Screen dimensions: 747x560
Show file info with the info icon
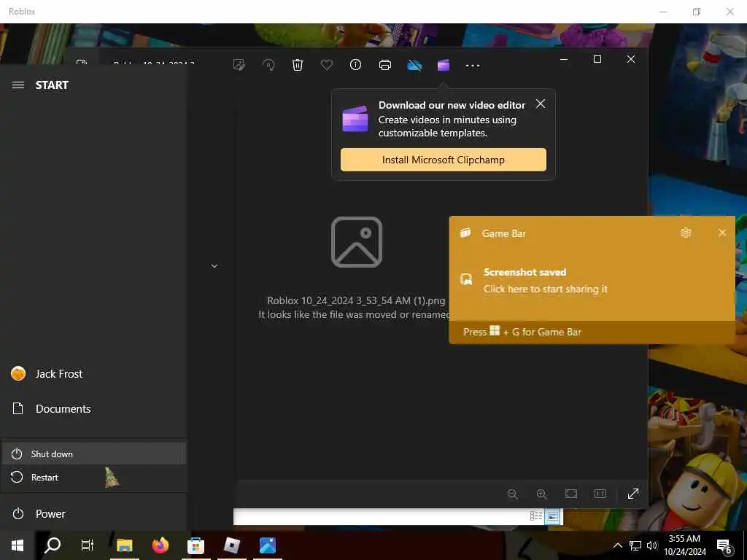355,65
